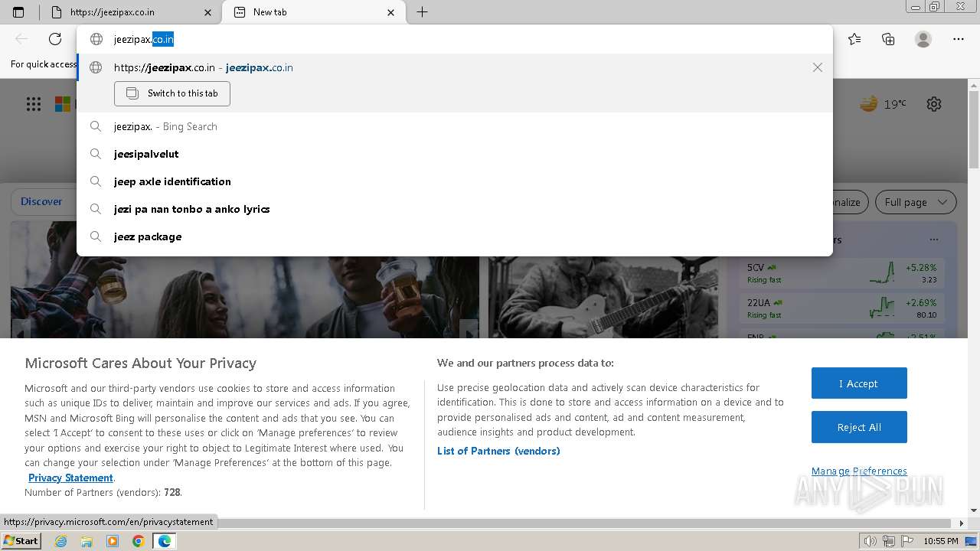Viewport: 980px width, 551px height.
Task: Open page settings gear icon
Action: pyautogui.click(x=934, y=104)
